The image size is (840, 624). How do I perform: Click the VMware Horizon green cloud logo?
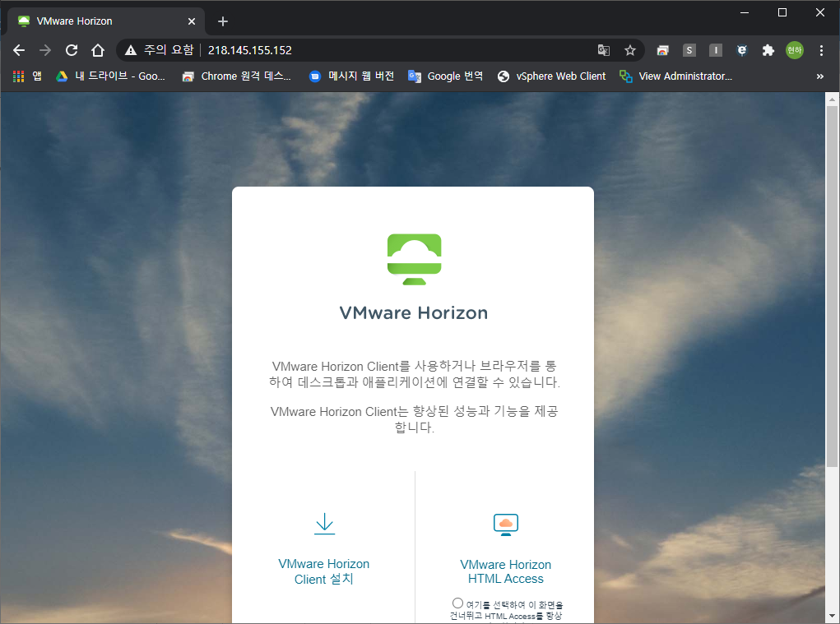coord(414,259)
